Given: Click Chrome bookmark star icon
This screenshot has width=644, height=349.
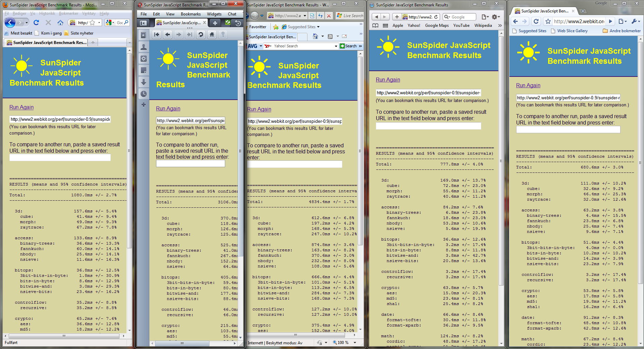Looking at the screenshot, I should tap(548, 21).
